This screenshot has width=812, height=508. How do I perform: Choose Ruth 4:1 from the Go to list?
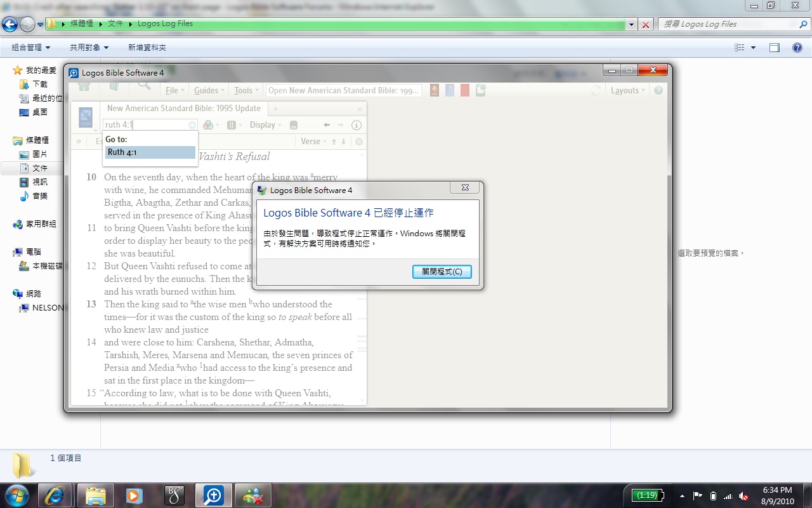[x=150, y=152]
